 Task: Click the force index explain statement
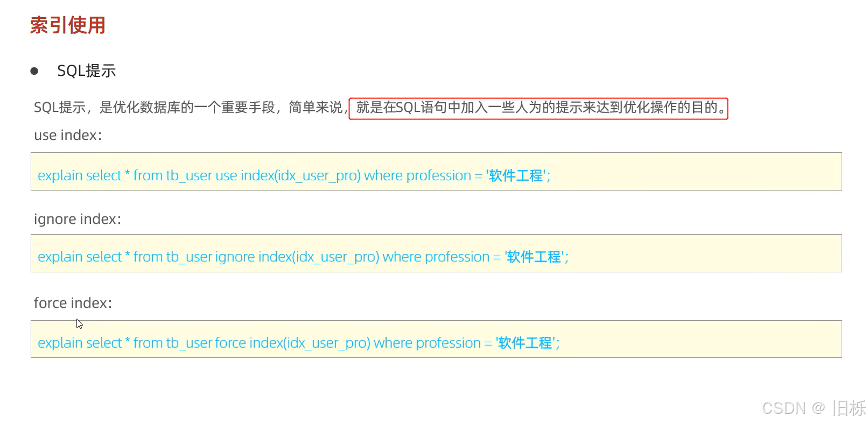click(299, 343)
